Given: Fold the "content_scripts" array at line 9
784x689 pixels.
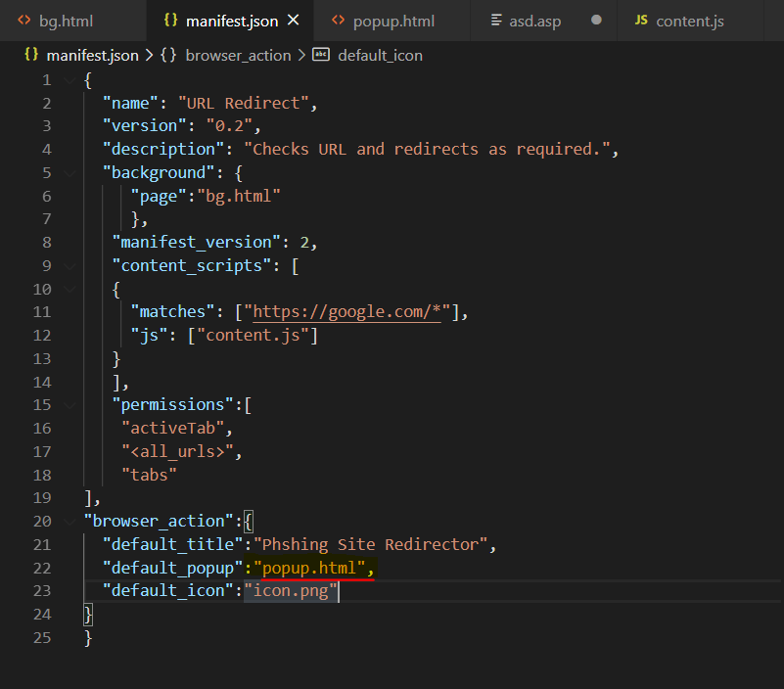Looking at the screenshot, I should pyautogui.click(x=69, y=265).
